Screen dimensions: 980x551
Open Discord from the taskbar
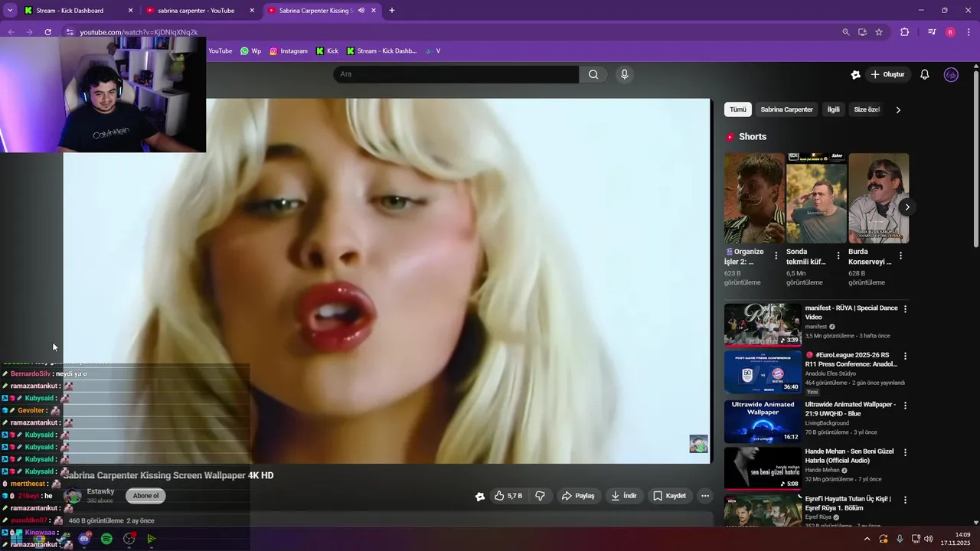point(84,539)
